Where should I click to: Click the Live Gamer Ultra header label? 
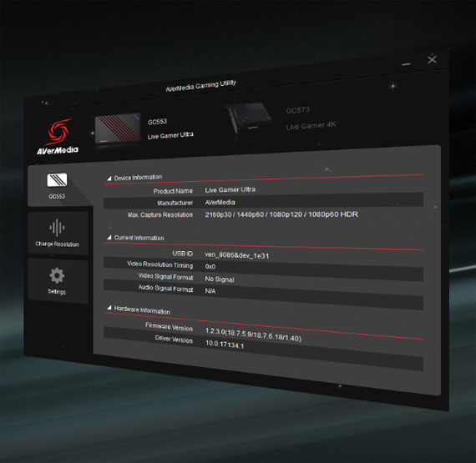(x=170, y=135)
